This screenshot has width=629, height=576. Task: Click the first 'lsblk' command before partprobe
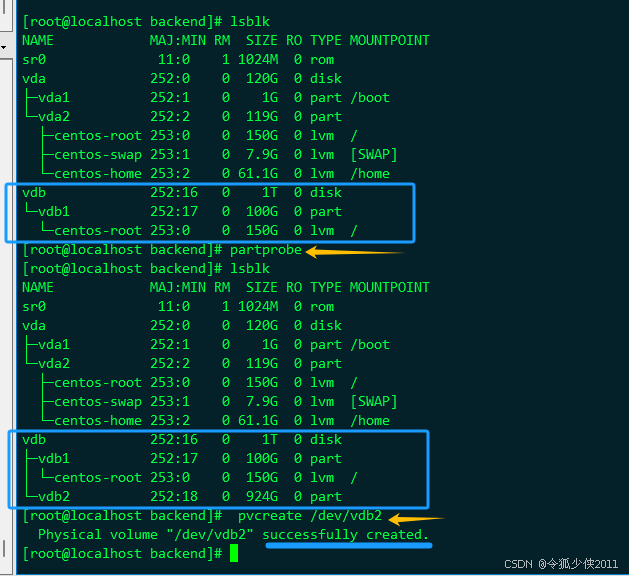click(250, 22)
